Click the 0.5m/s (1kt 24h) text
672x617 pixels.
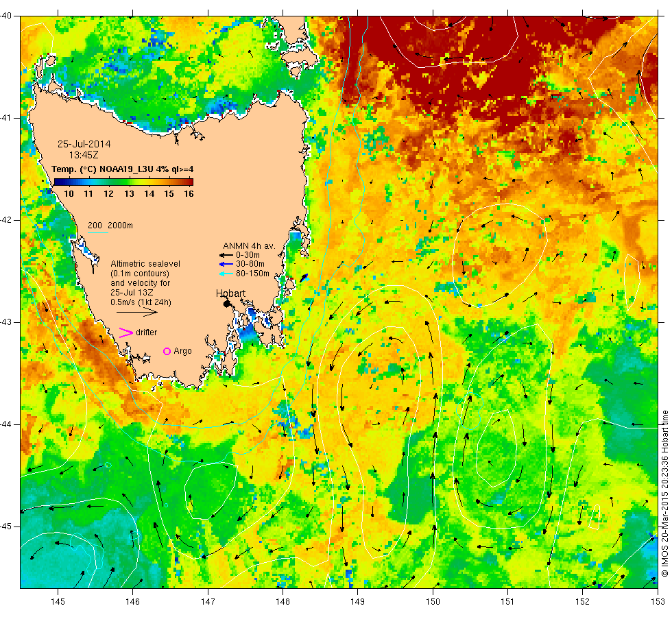[141, 302]
